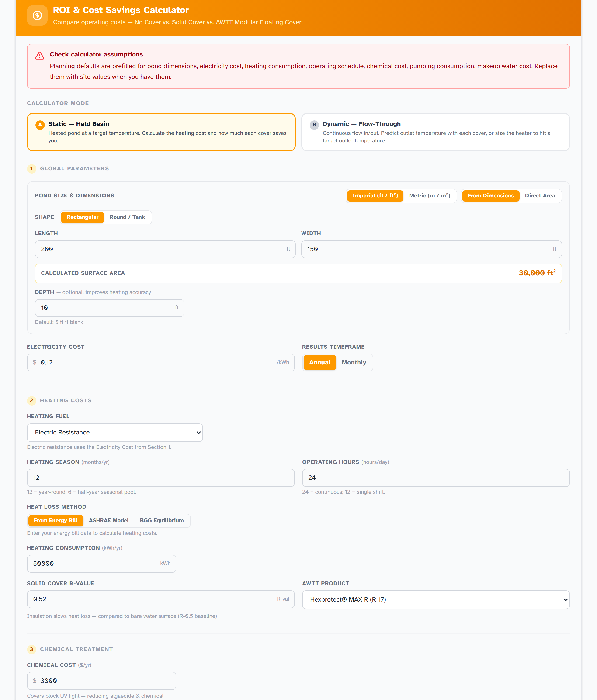The image size is (597, 700).
Task: Click the Electricity Cost input field
Action: tap(161, 363)
